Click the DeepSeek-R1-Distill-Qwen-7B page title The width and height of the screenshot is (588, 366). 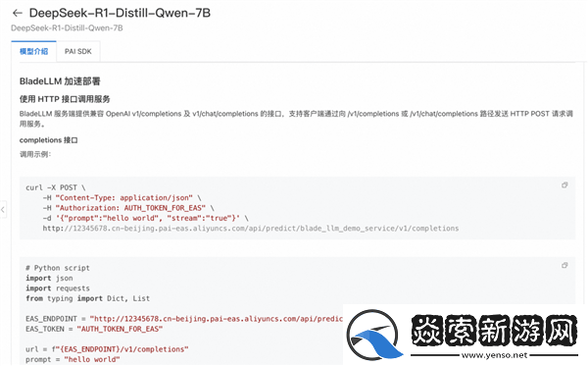click(x=120, y=13)
